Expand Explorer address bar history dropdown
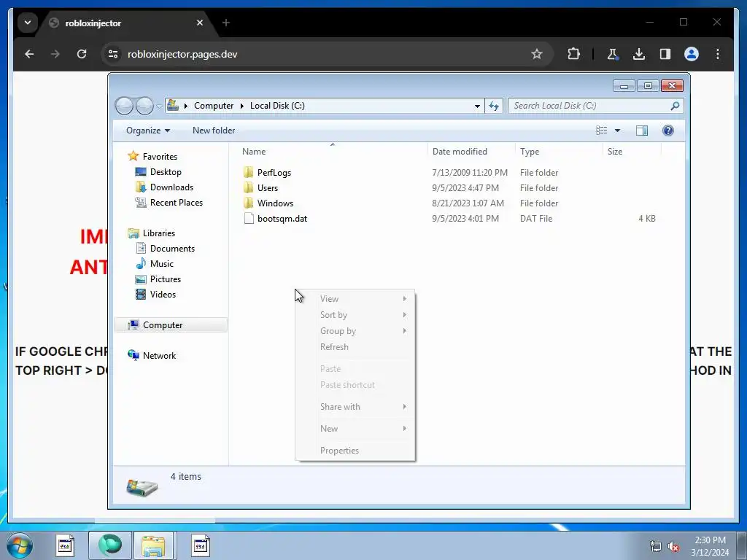Image resolution: width=747 pixels, height=560 pixels. pyautogui.click(x=477, y=106)
